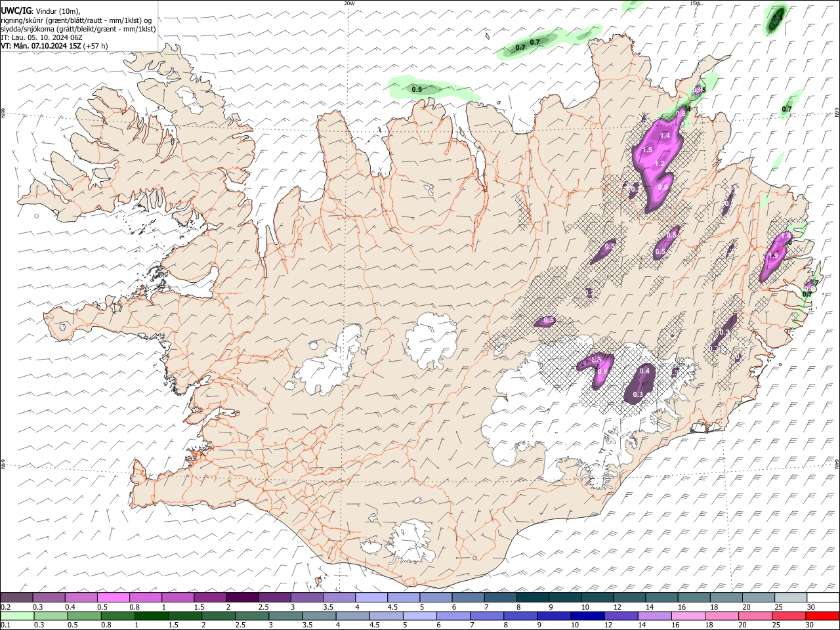The height and width of the screenshot is (630, 840).
Task: Click the lower-row blue swatch labeled 7
Action: coord(486,616)
